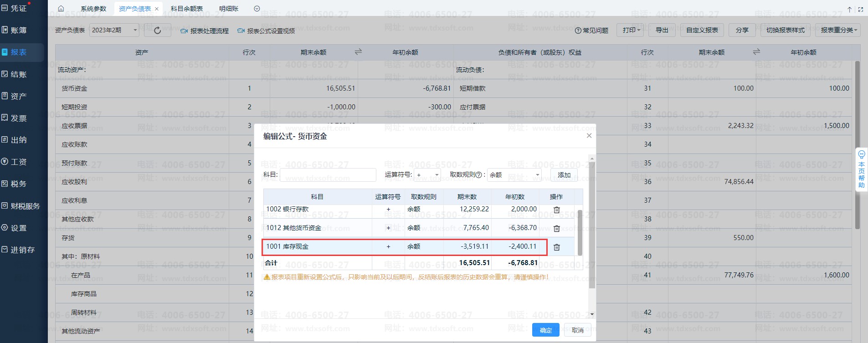Expand the 2023年2期 period dropdown

coord(114,31)
